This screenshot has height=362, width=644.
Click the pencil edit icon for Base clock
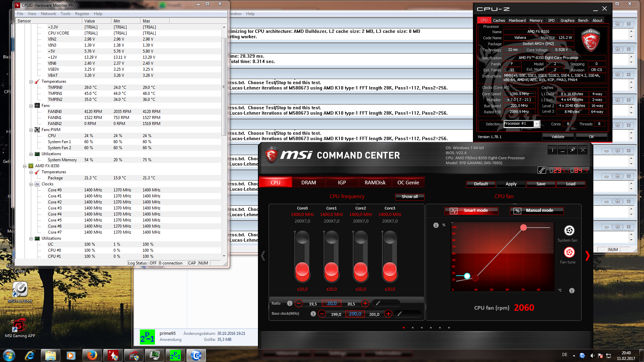tap(399, 314)
